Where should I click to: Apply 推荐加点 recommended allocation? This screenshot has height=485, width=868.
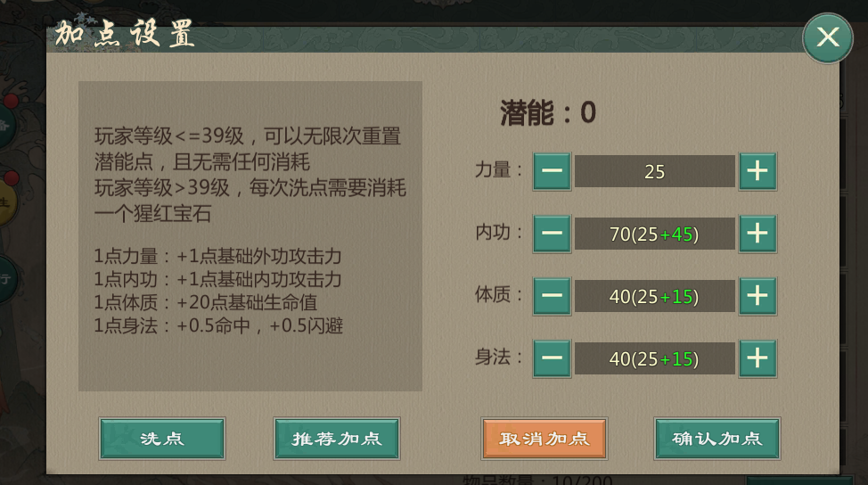click(336, 439)
